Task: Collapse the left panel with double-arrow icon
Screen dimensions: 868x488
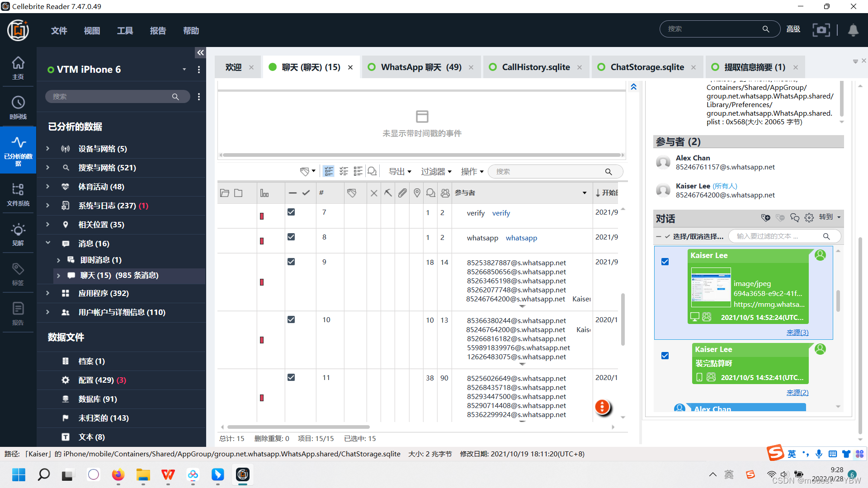Action: tap(200, 53)
